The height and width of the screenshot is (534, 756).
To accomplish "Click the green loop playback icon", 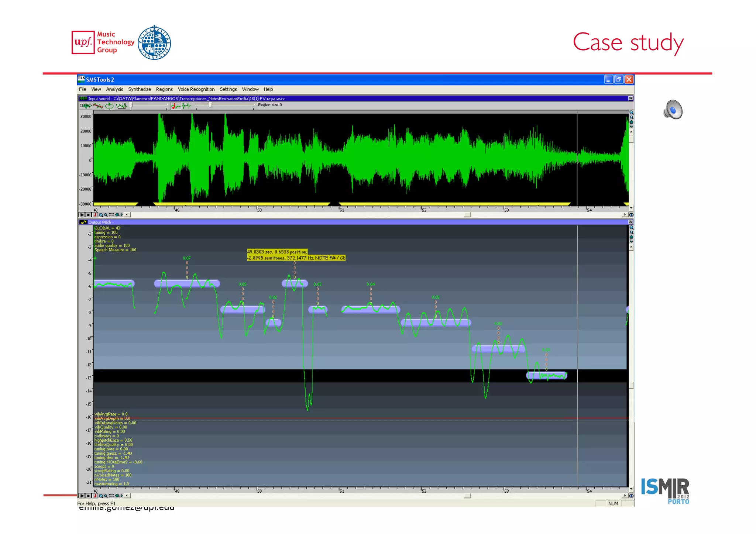I will 109,106.
